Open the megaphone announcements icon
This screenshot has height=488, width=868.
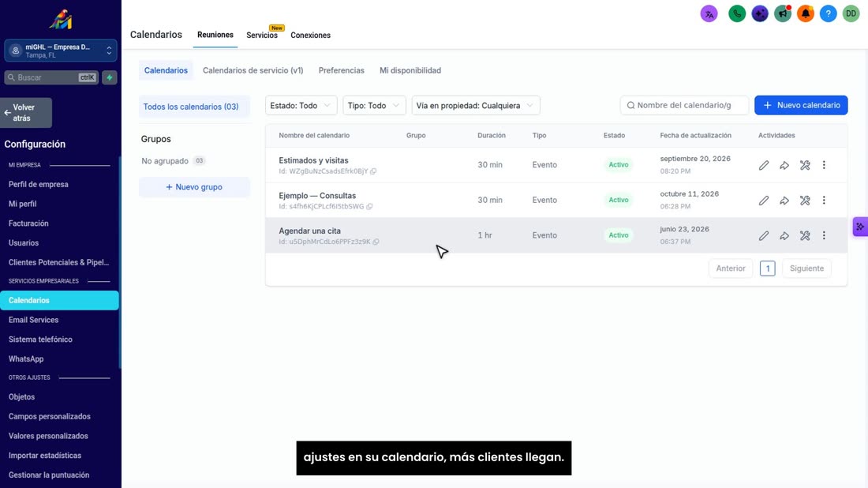coord(783,14)
